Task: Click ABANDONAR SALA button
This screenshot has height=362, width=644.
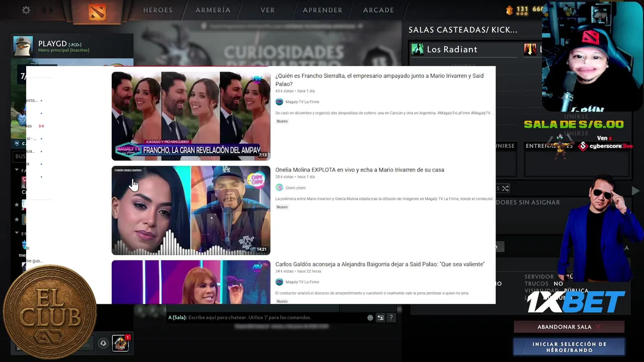Action: (x=569, y=327)
